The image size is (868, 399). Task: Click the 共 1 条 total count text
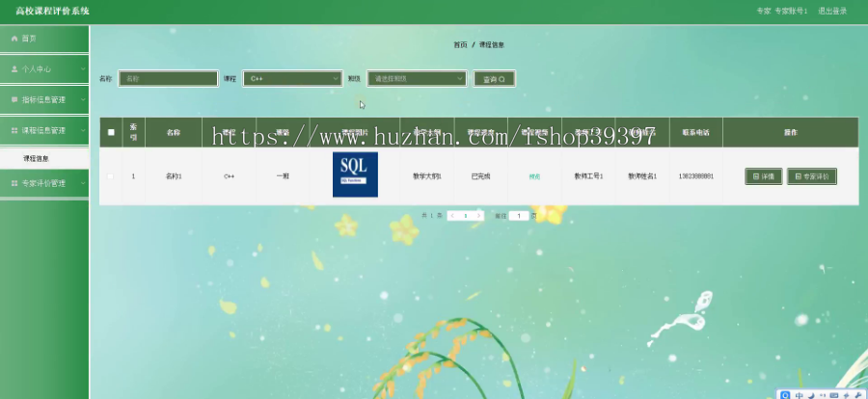(432, 216)
